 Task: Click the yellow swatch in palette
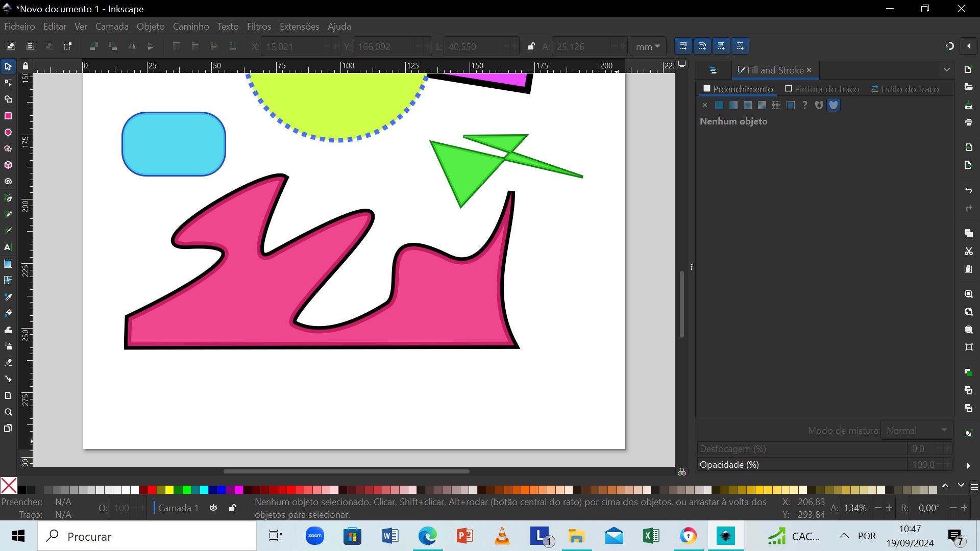coord(169,490)
